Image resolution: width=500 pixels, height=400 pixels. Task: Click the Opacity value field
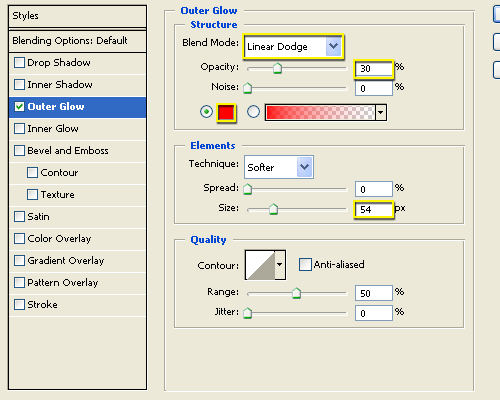(x=374, y=69)
